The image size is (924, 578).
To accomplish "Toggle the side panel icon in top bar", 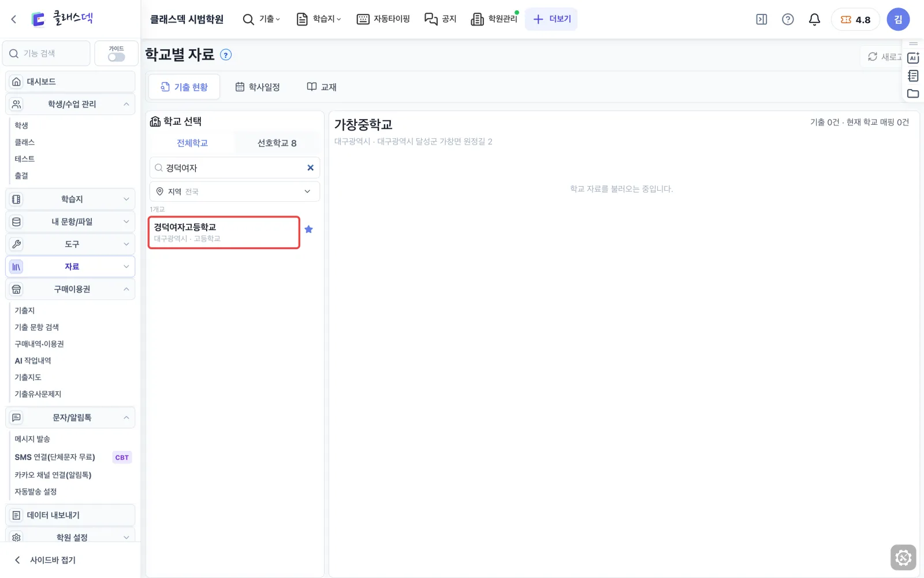I will pos(761,20).
